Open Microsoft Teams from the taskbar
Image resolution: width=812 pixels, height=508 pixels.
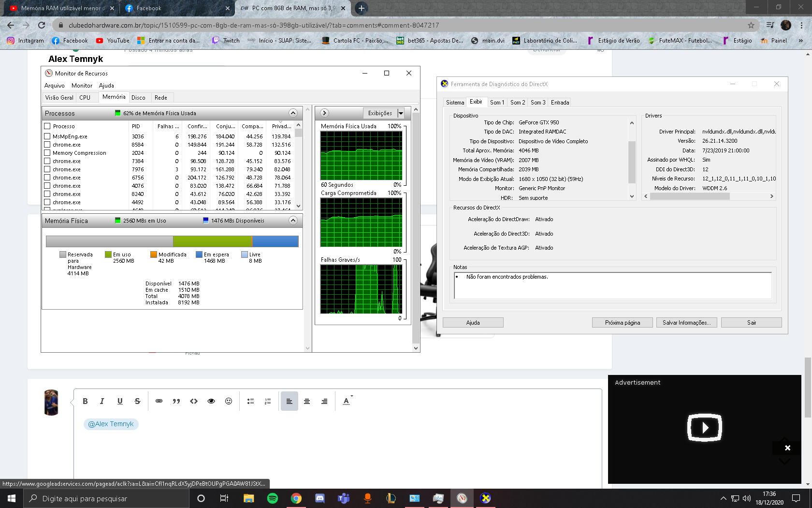click(x=344, y=498)
